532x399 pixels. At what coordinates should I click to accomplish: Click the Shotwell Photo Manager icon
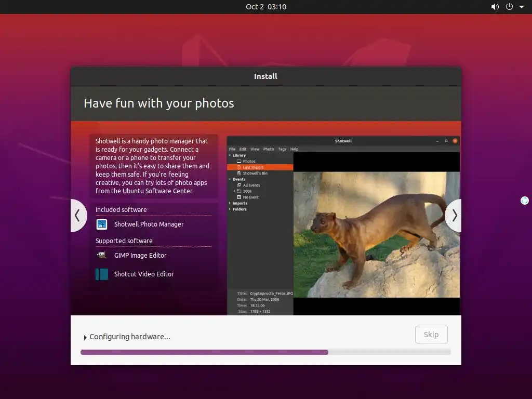(102, 224)
